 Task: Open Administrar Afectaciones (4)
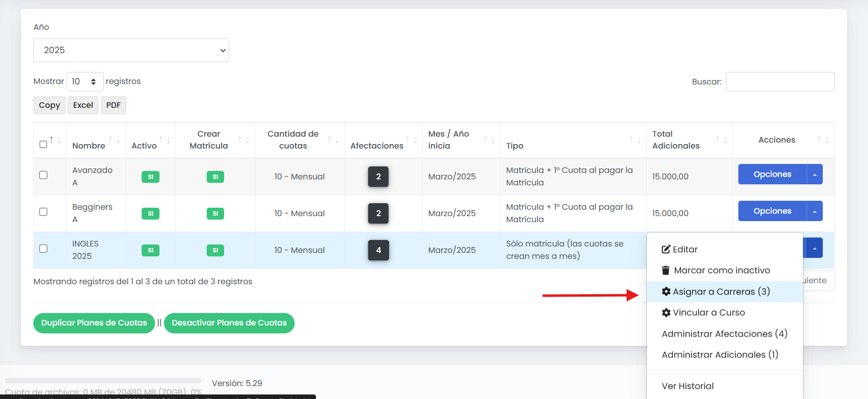(725, 334)
